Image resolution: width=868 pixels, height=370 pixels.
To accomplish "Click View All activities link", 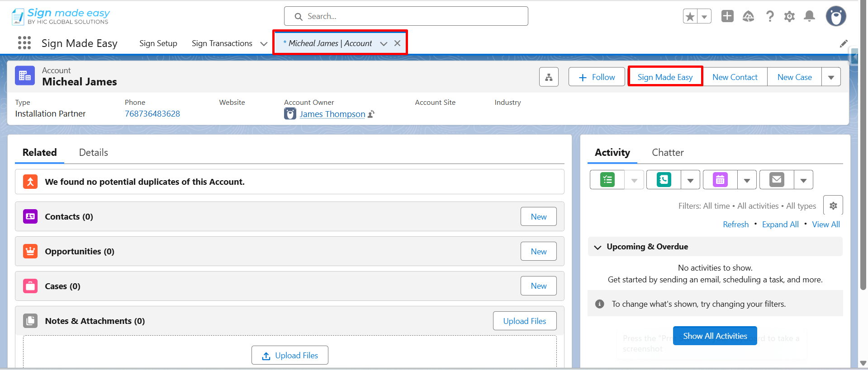I will 826,225.
